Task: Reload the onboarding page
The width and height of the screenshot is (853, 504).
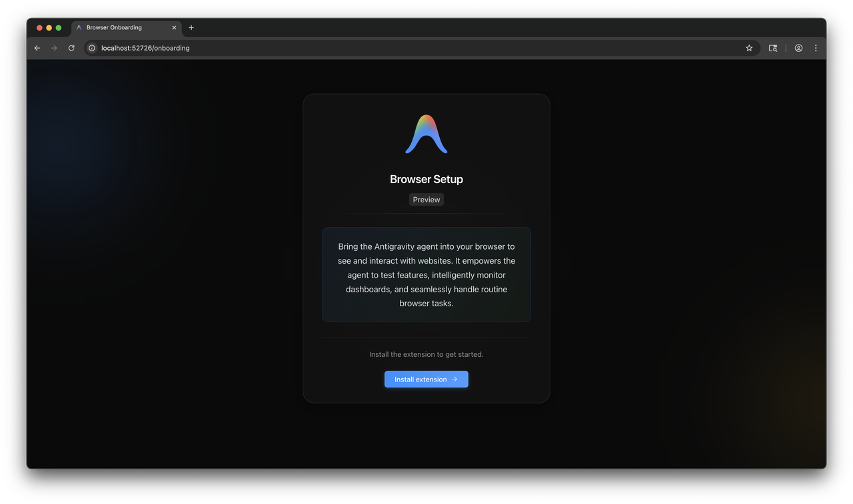Action: click(x=71, y=48)
